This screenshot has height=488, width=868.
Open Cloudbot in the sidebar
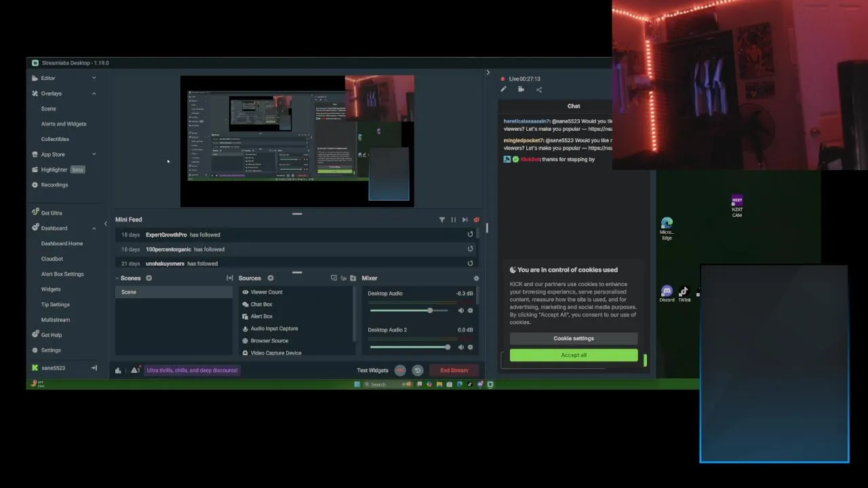52,259
